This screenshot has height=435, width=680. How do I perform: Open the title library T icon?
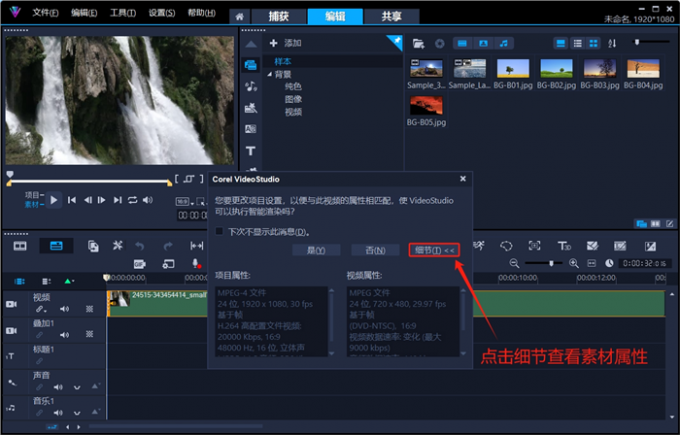pos(251,151)
